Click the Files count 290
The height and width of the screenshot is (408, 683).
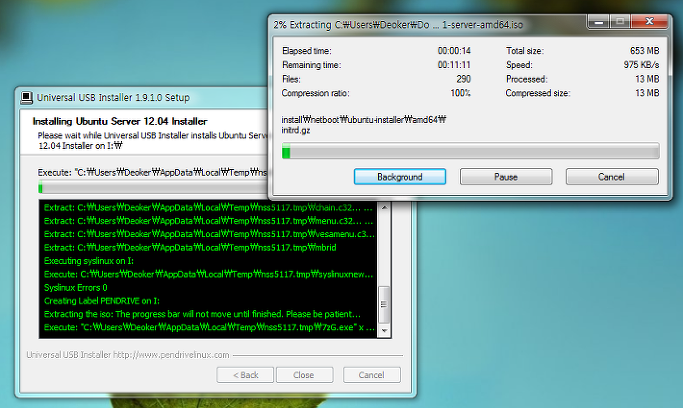463,79
